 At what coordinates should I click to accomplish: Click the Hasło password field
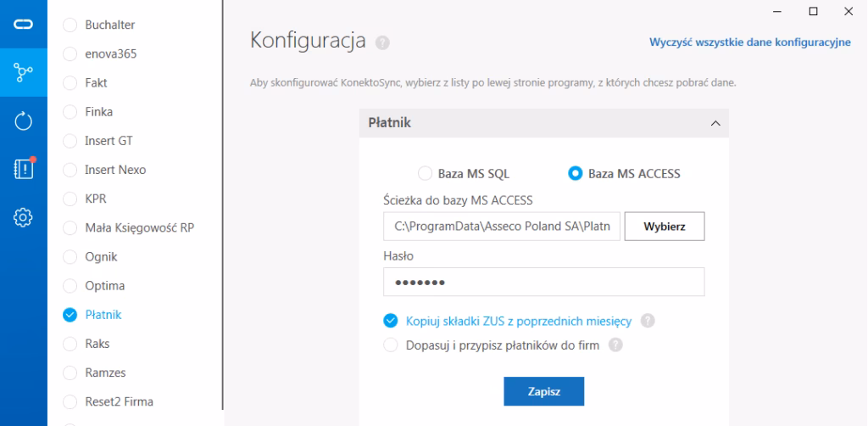point(543,282)
